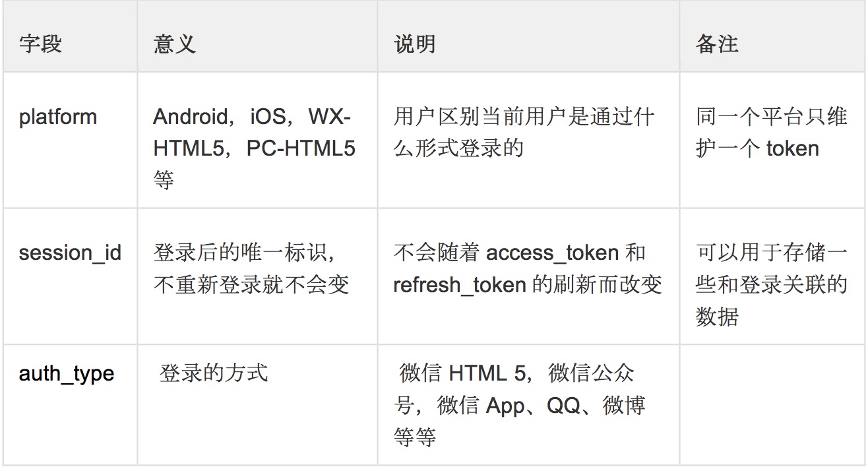
Task: Select the session_id field name cell
Action: pos(70,253)
